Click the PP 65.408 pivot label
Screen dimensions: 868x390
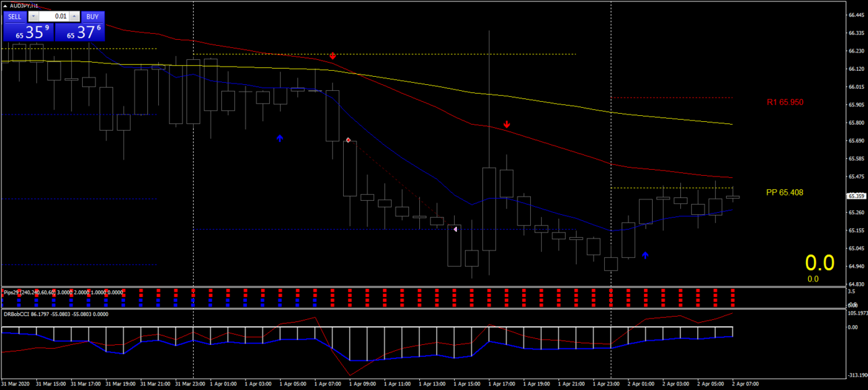785,193
